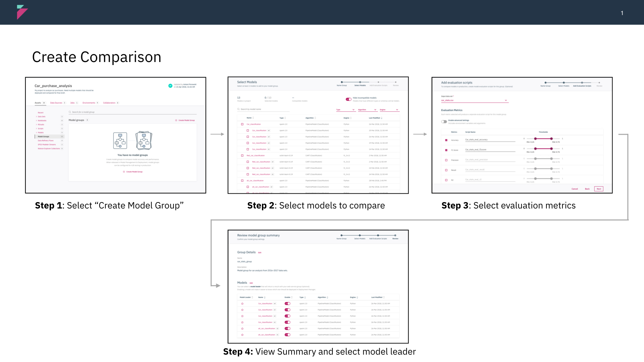The width and height of the screenshot is (644, 362).
Task: Click the Next button in evaluation scripts
Action: (599, 189)
